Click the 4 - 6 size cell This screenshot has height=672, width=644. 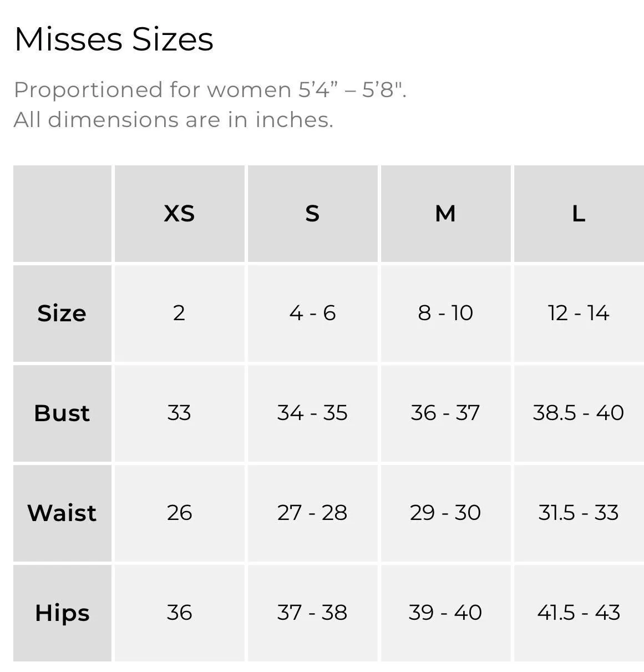click(312, 314)
